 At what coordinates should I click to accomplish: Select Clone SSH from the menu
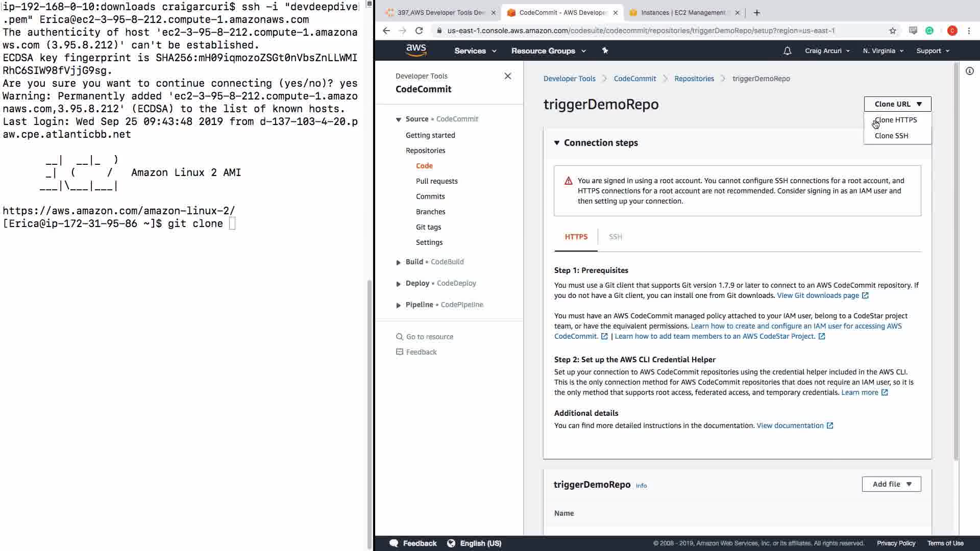point(891,136)
